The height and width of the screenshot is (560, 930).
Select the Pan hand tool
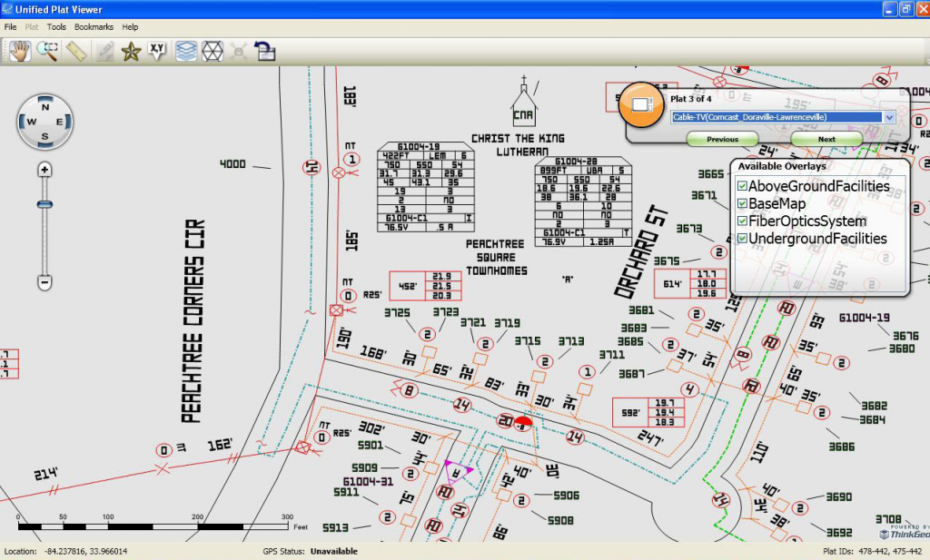click(20, 52)
